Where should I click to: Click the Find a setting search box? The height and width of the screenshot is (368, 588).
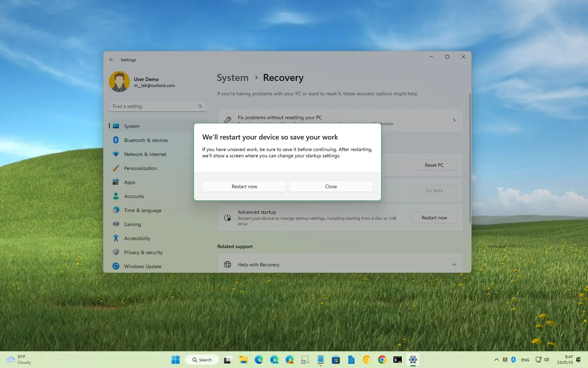click(x=157, y=106)
